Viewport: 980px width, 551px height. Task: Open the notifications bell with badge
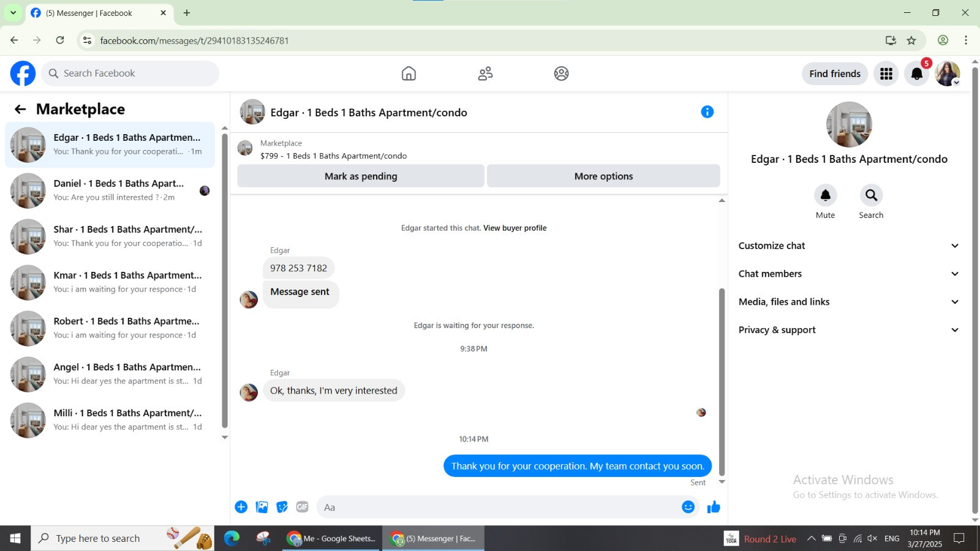(917, 73)
